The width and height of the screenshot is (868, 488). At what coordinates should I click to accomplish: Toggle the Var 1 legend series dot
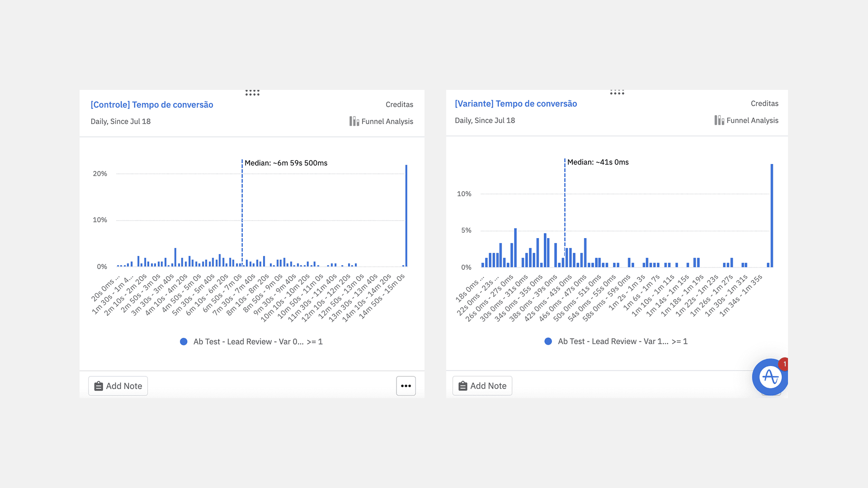pos(548,341)
